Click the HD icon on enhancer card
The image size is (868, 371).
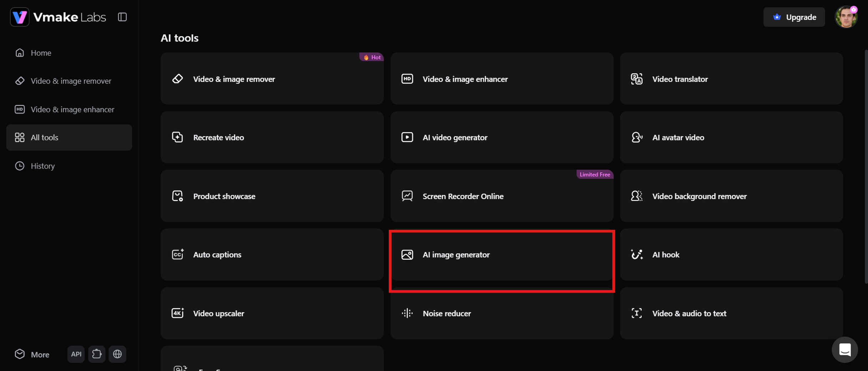407,78
